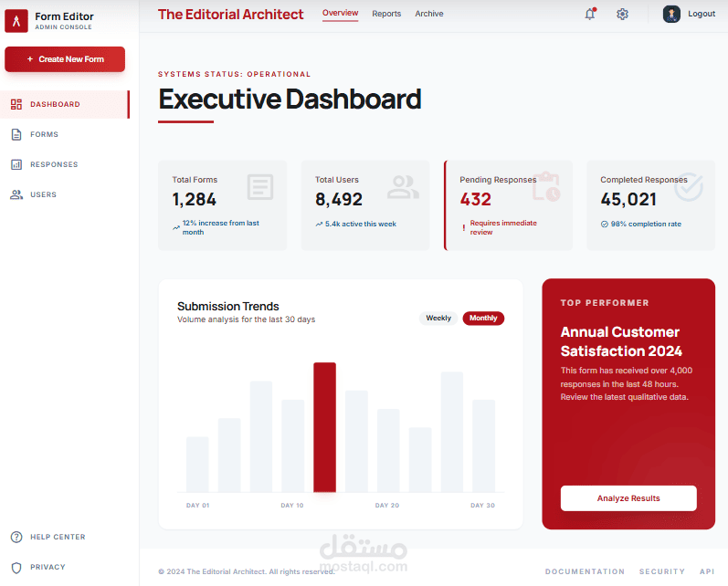Click the Completed Responses checkmark circle icon
Viewport: 728px width, 586px height.
[689, 187]
